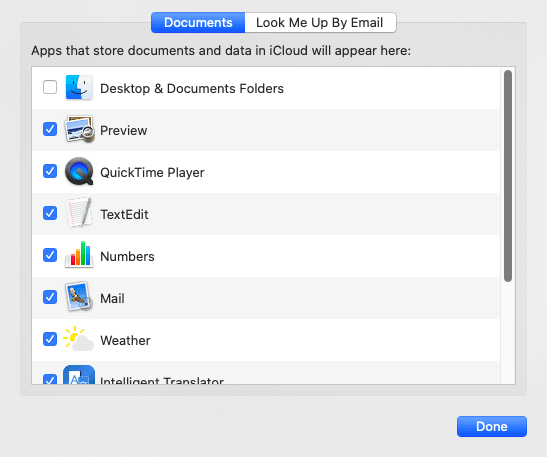This screenshot has height=457, width=547.
Task: Switch to Look Me Up By Email tab
Action: click(320, 23)
